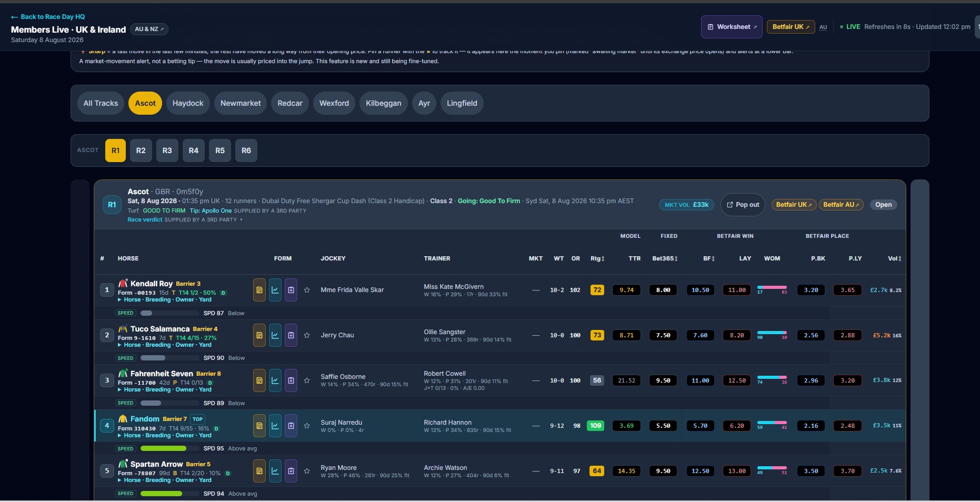
Task: Select the Kilbeggan track tab
Action: click(384, 103)
